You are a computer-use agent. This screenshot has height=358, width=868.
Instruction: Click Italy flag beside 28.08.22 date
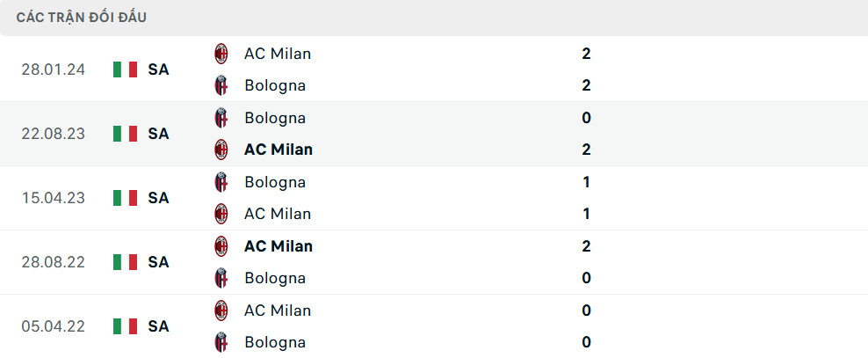click(x=126, y=262)
